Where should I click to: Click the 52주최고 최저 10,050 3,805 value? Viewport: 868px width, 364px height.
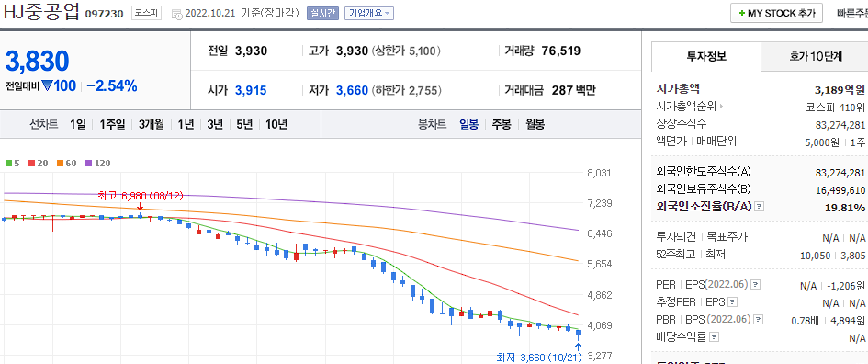(833, 255)
